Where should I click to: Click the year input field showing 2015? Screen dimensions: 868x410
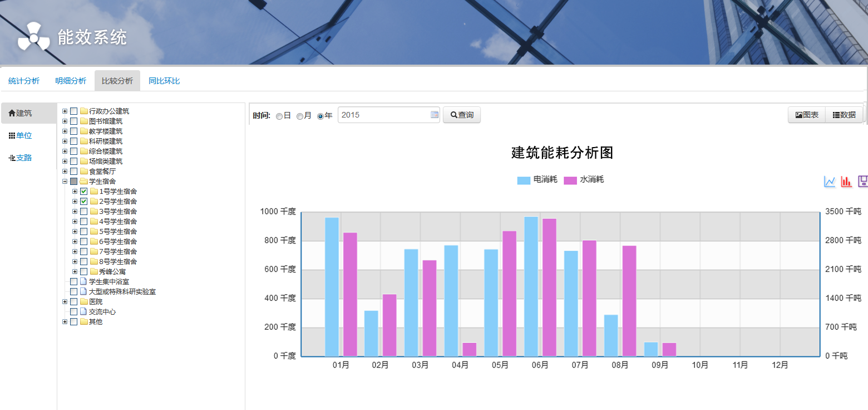click(384, 115)
